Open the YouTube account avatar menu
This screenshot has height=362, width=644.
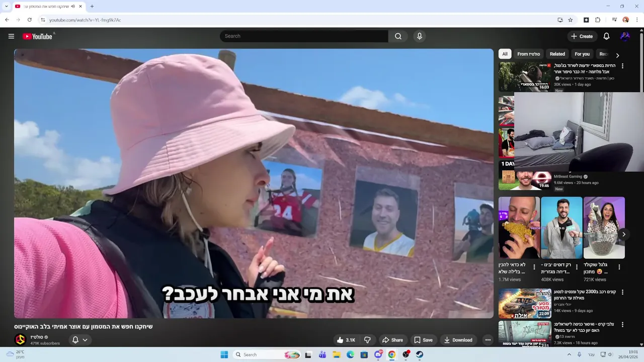625,36
